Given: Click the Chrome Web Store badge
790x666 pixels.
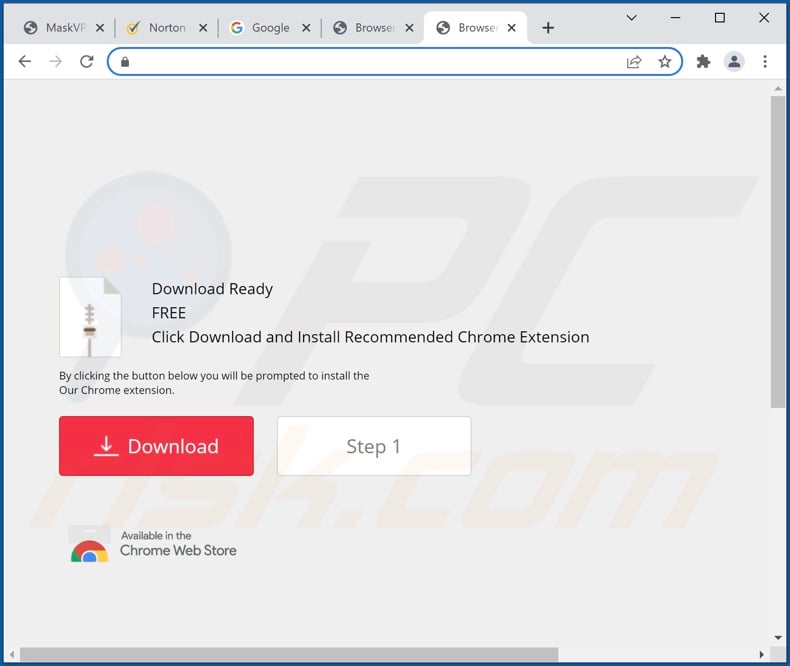Looking at the screenshot, I should [153, 544].
